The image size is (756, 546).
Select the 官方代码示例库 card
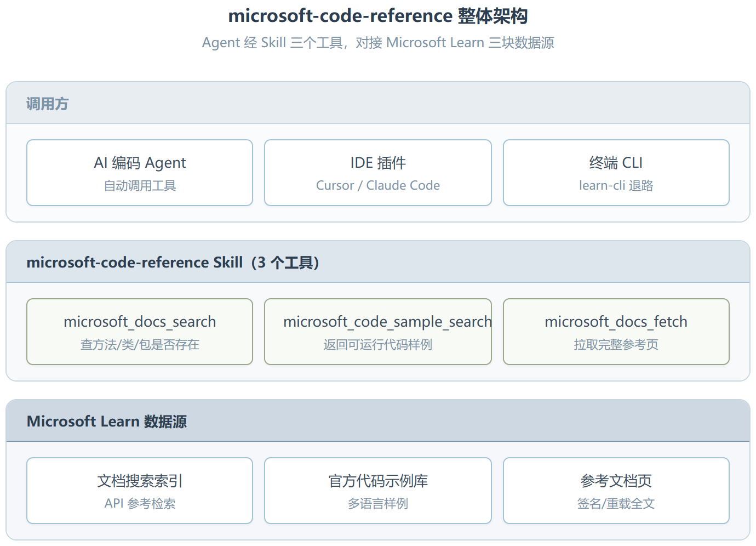(x=378, y=491)
